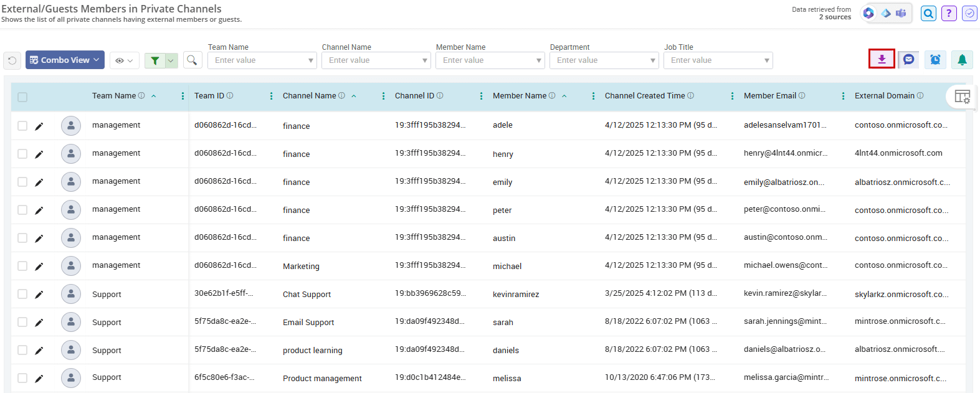Open the Member Name filter combo box
This screenshot has width=980, height=393.
pos(490,60)
